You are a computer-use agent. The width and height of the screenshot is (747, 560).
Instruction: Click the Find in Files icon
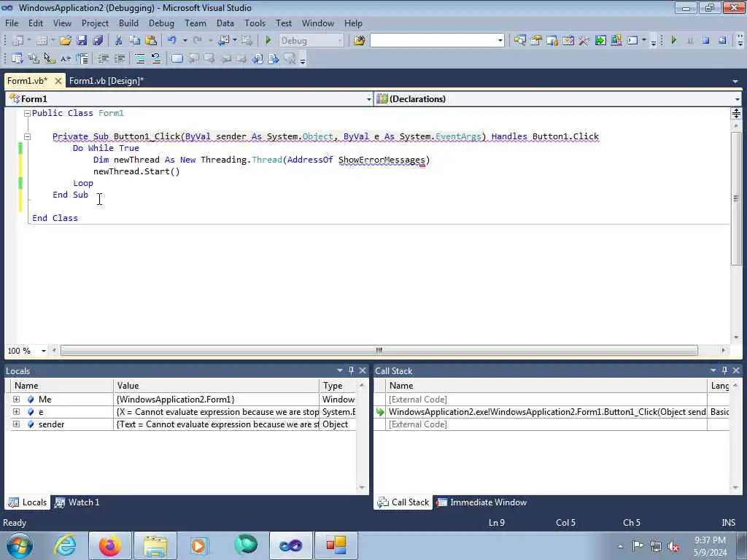pyautogui.click(x=359, y=41)
